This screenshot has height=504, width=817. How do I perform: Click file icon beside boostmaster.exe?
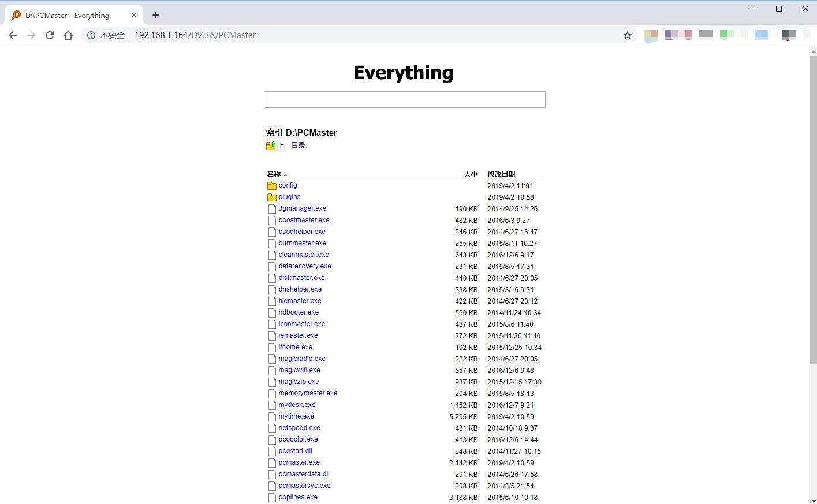coord(272,220)
